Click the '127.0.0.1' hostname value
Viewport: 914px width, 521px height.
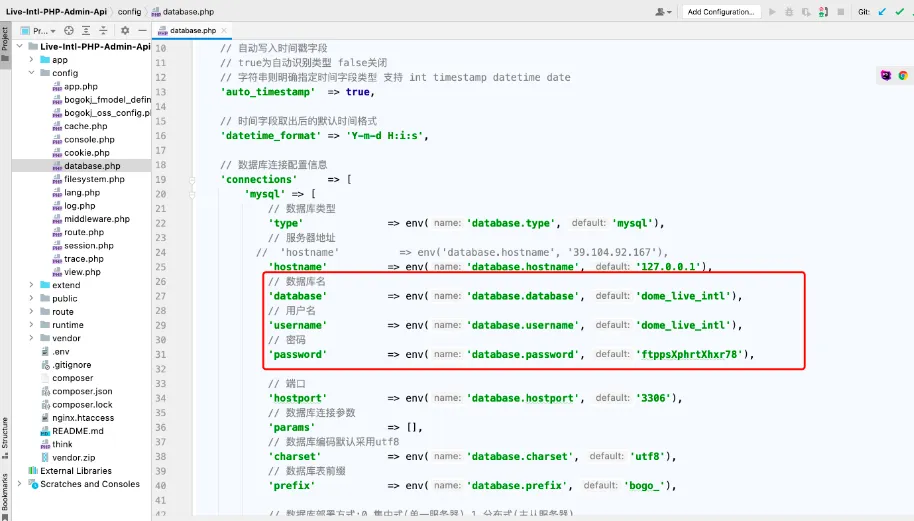click(669, 267)
